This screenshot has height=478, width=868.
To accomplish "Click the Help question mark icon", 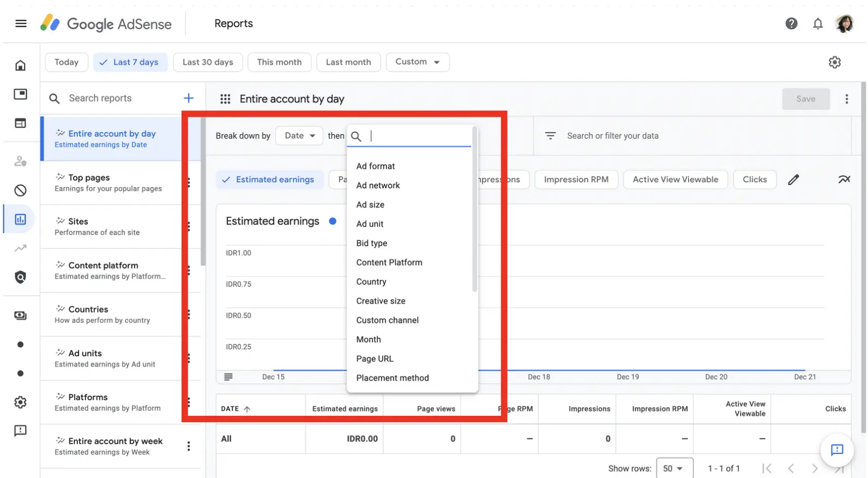I will [791, 23].
